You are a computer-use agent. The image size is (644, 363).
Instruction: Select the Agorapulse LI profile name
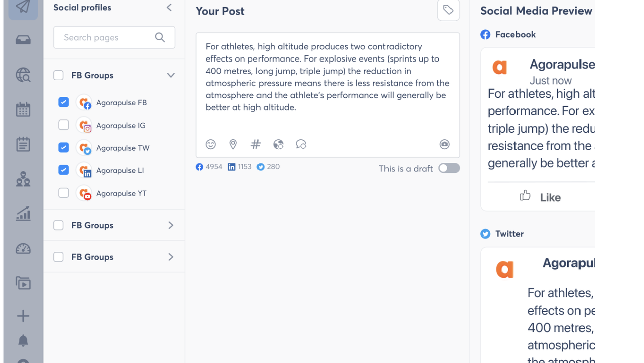pyautogui.click(x=120, y=170)
